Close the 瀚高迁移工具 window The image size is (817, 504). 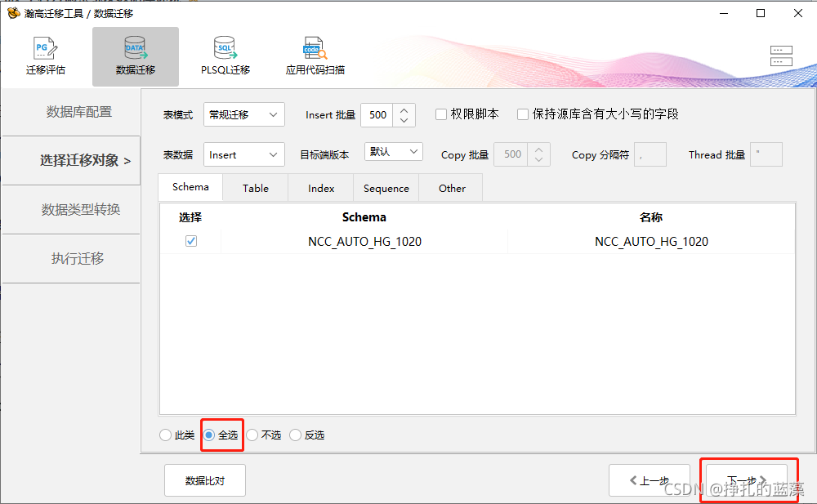coord(797,13)
